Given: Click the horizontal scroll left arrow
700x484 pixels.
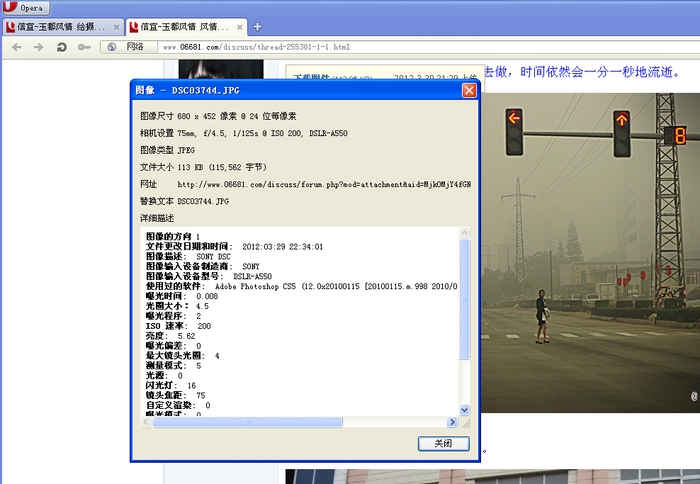Looking at the screenshot, I should pos(146,422).
